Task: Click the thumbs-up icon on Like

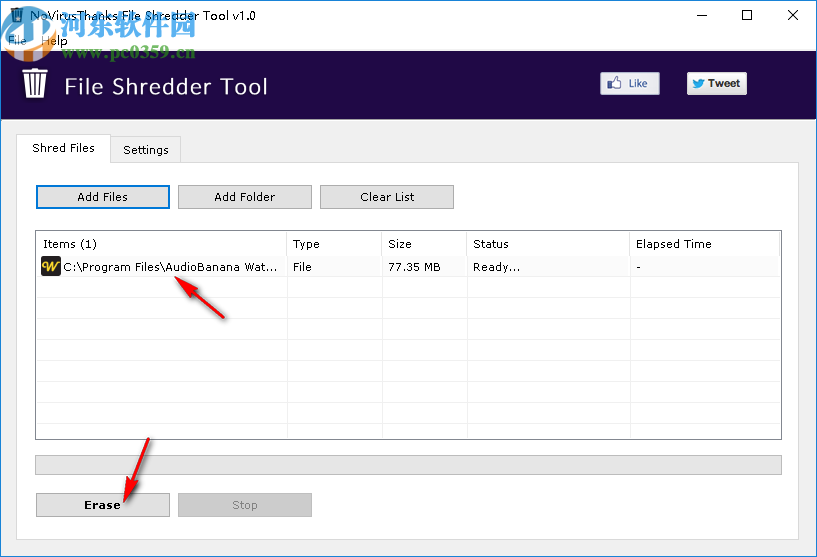Action: [614, 83]
